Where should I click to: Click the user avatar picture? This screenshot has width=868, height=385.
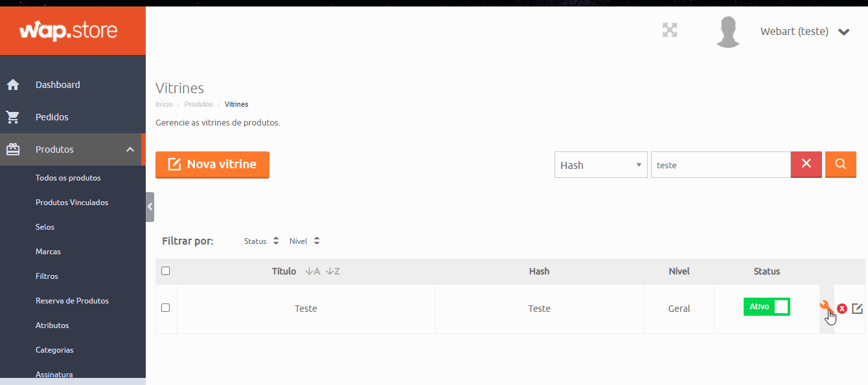[728, 32]
